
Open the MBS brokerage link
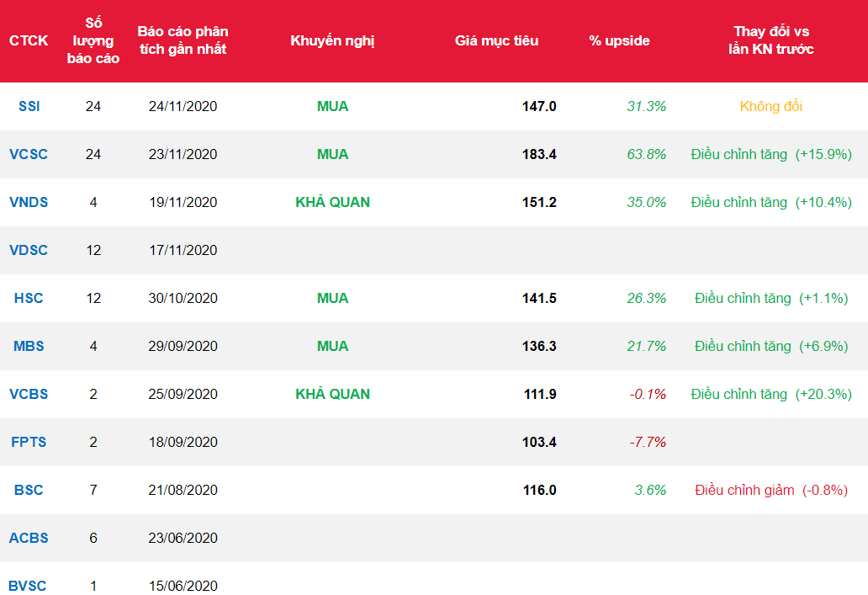coord(29,346)
